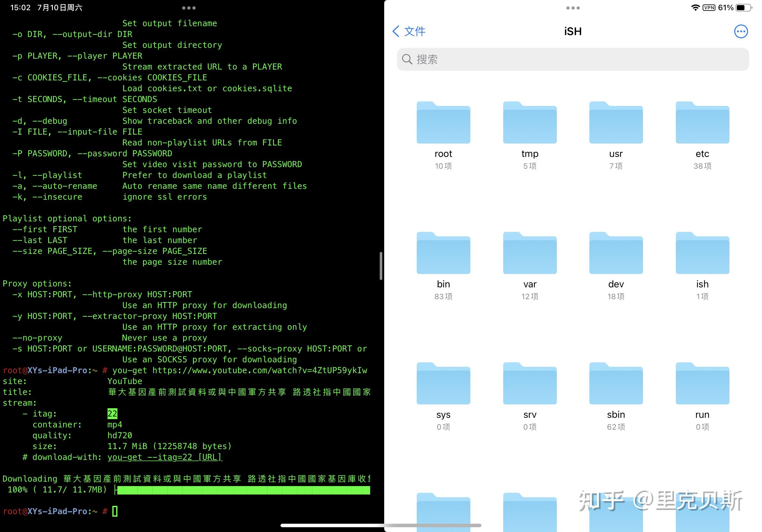This screenshot has width=762, height=532.
Task: Open the root folder
Action: pyautogui.click(x=443, y=123)
